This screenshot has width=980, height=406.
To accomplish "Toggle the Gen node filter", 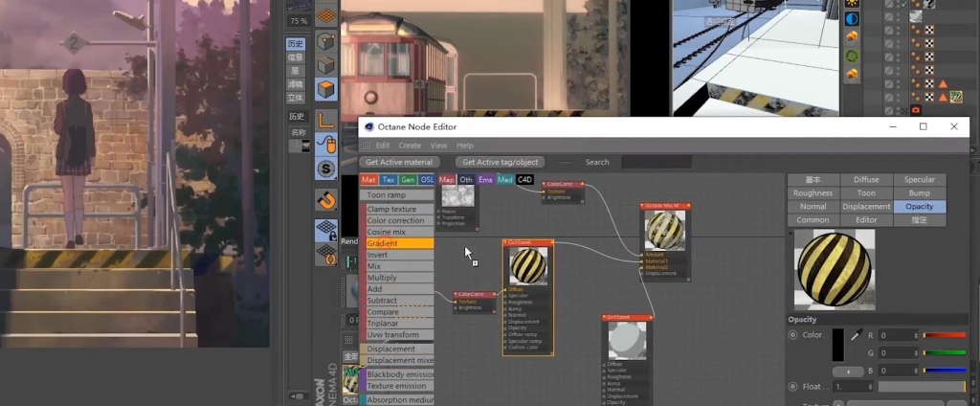I will point(408,180).
